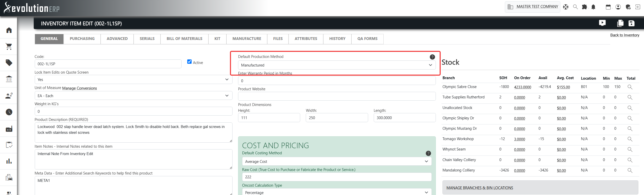Click the Master Test Company link

pyautogui.click(x=537, y=7)
